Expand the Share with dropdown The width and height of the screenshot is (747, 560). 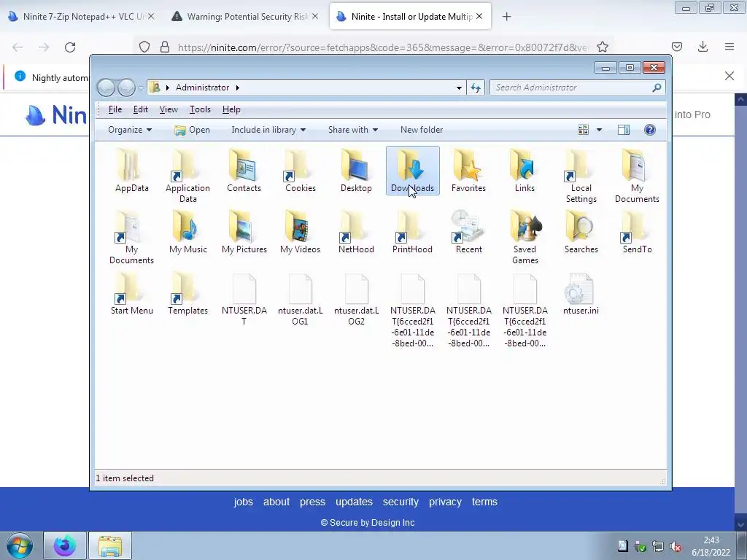[x=352, y=130]
